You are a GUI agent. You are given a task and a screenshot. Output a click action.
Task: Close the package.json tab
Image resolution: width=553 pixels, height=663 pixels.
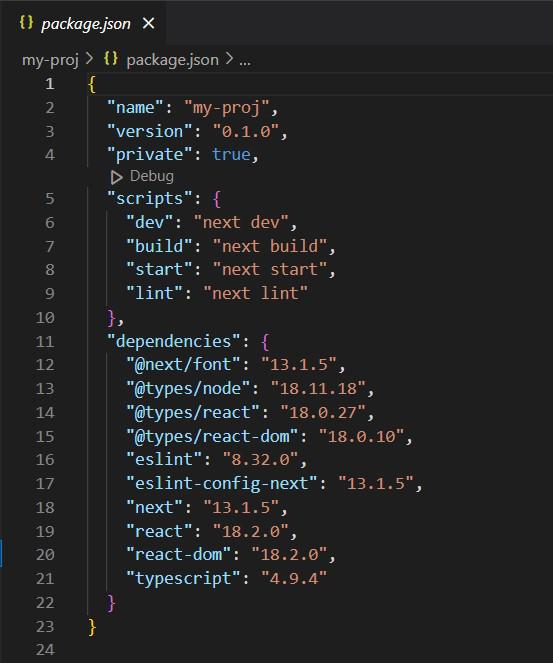(148, 23)
